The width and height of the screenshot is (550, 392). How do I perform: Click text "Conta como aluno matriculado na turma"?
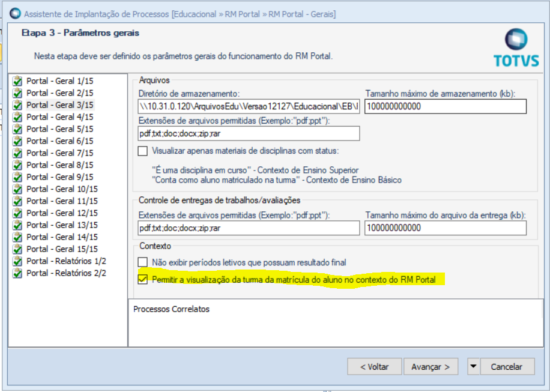point(226,180)
